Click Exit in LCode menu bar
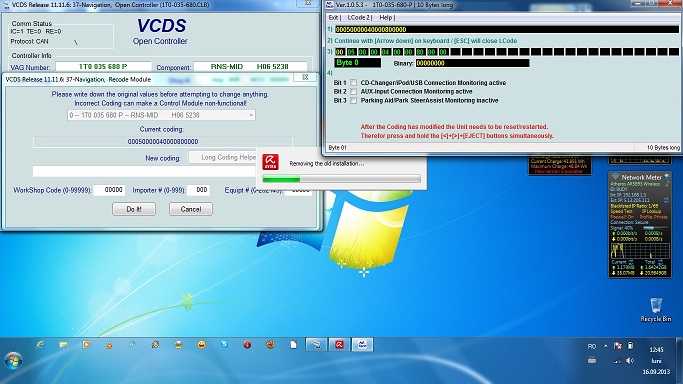Viewport: 683px width, 384px height. pos(333,17)
